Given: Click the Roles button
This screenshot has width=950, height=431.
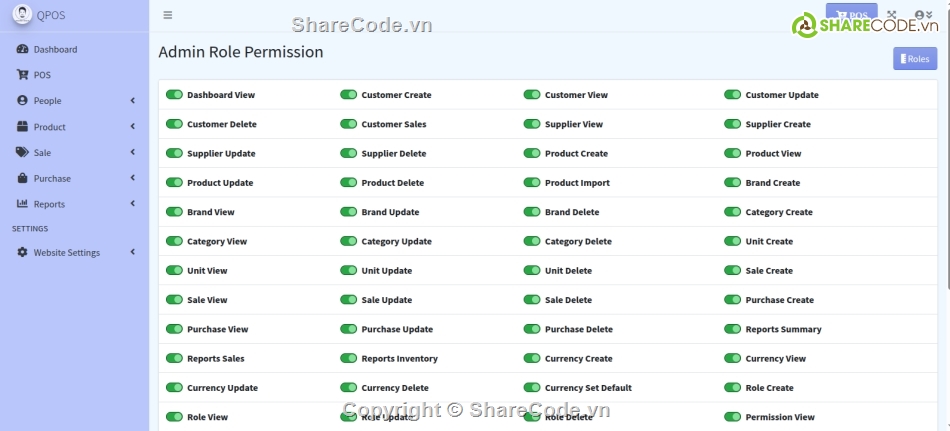Looking at the screenshot, I should 915,59.
